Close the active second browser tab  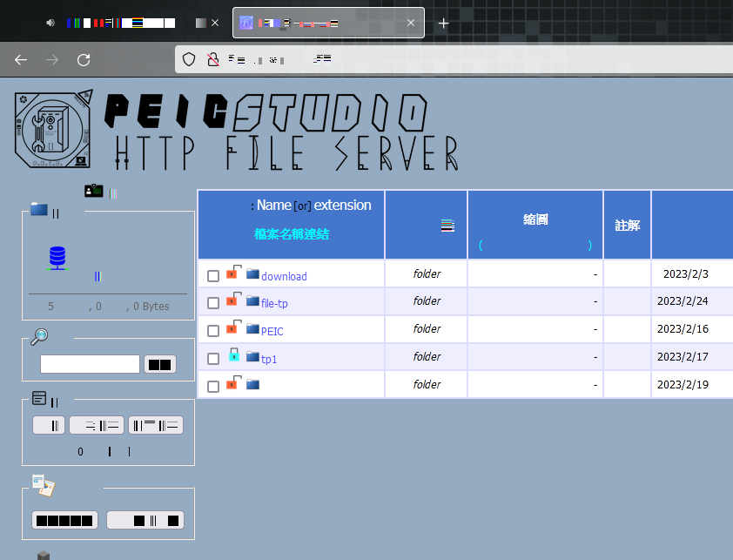tap(411, 23)
